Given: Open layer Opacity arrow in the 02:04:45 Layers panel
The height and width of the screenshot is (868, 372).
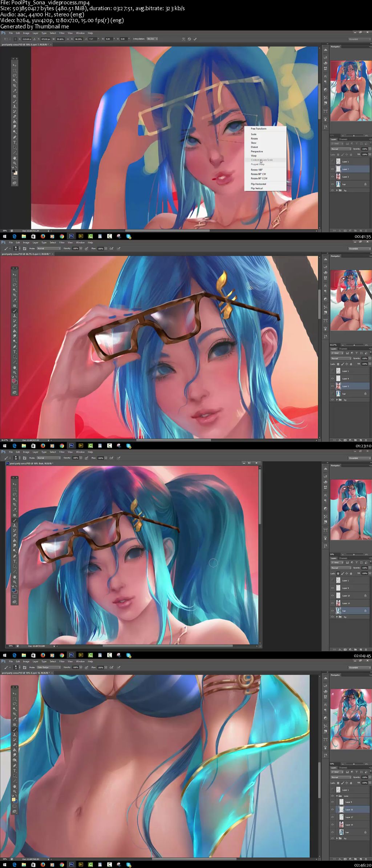Looking at the screenshot, I should pos(370,568).
